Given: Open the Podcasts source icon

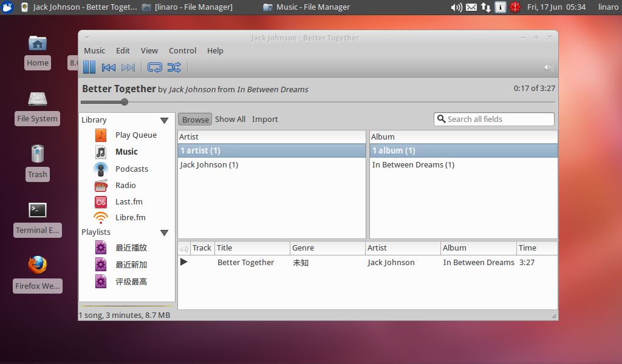Looking at the screenshot, I should (101, 169).
